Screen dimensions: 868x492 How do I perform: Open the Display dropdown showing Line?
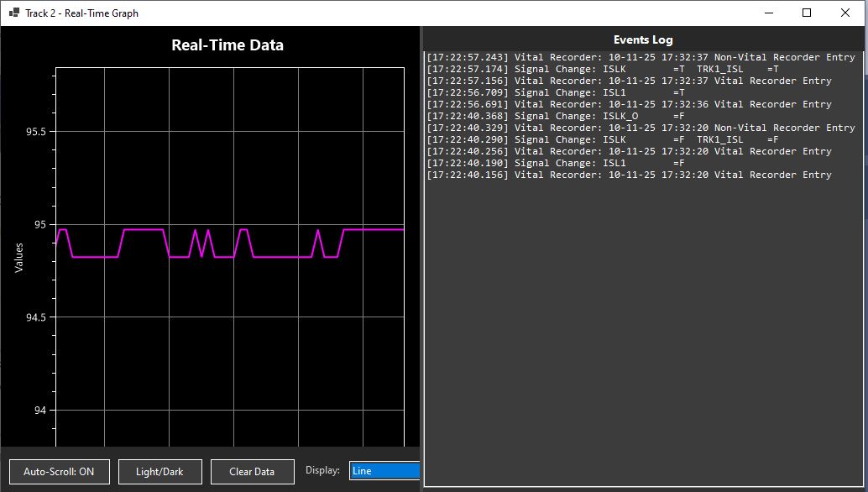click(384, 470)
